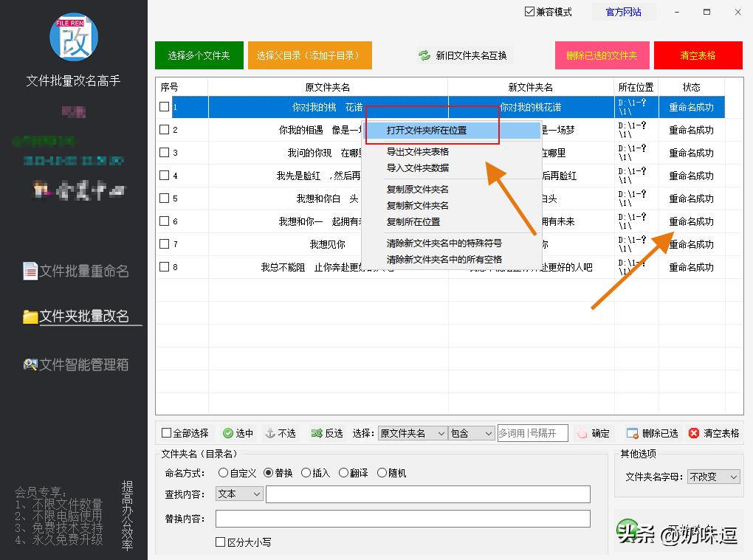753x560 pixels.
Task: Toggle the 兼容模式 checkbox
Action: 529,12
